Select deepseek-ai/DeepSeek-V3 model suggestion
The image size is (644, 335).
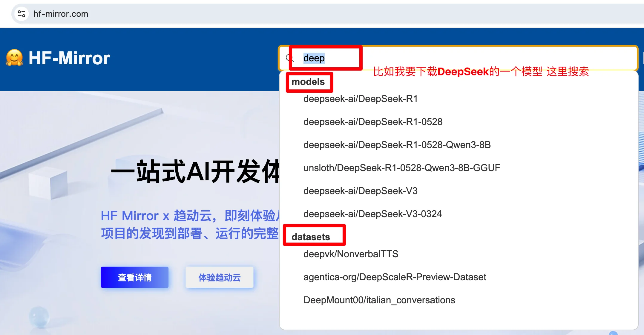click(x=360, y=191)
